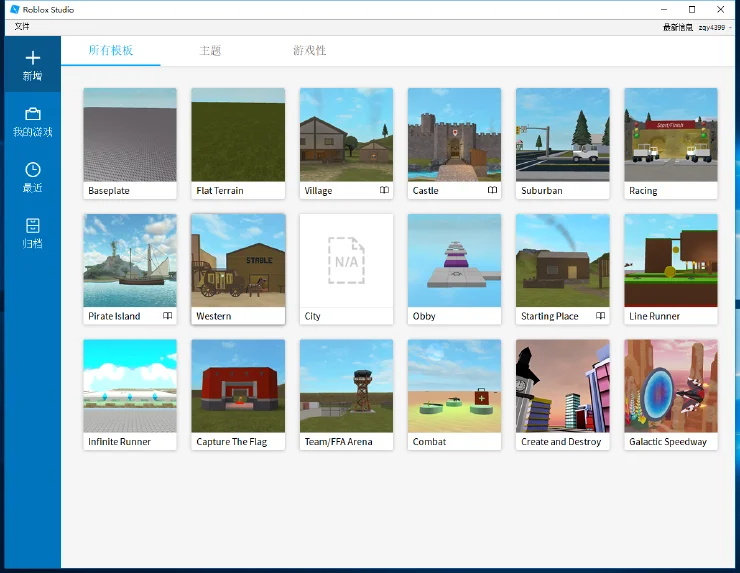Open the Line Runner template thumbnail

(x=671, y=261)
